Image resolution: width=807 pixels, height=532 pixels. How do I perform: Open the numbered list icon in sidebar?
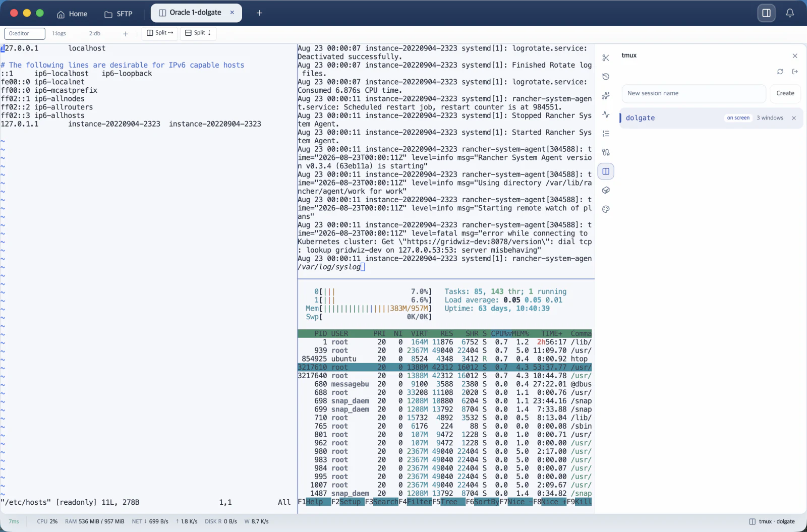point(606,134)
